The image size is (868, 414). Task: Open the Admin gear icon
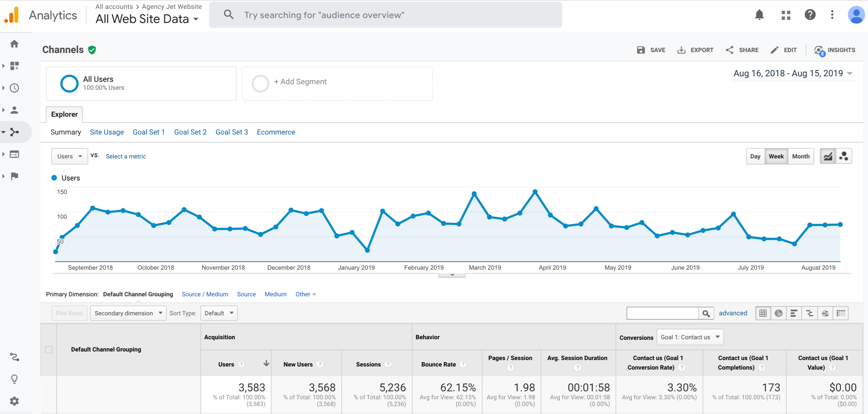14,401
